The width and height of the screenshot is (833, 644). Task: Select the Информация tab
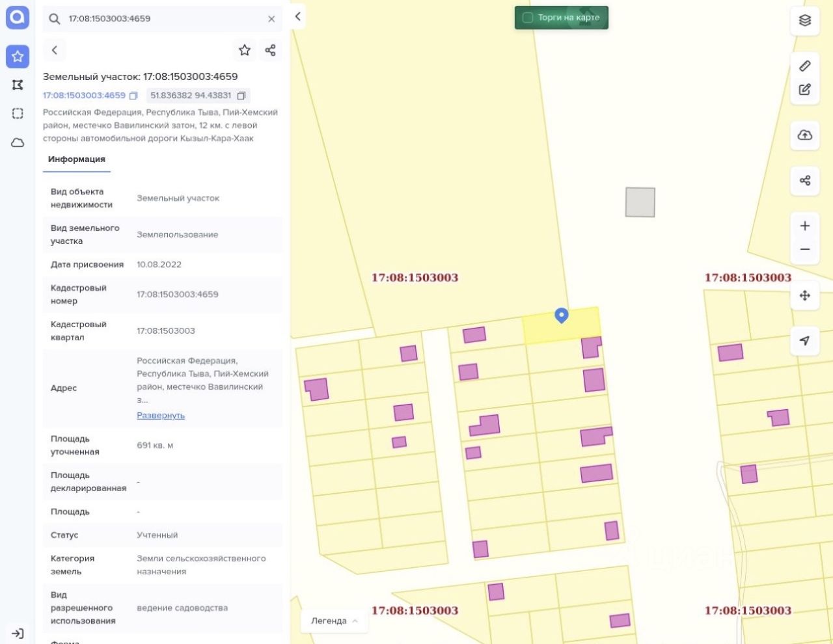tap(77, 159)
